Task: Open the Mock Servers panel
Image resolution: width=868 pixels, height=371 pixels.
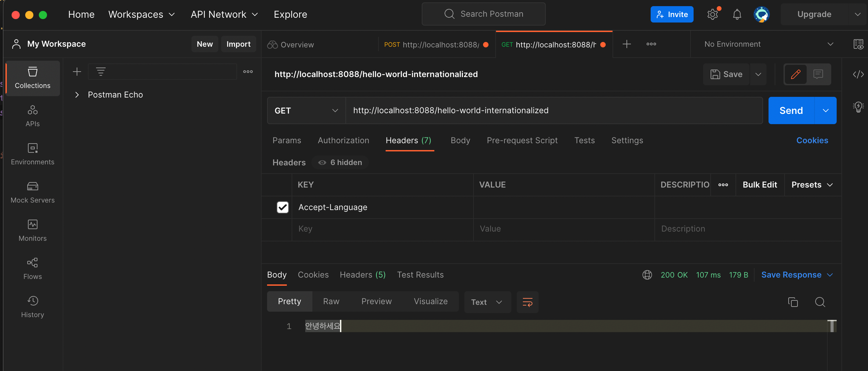Action: tap(33, 192)
